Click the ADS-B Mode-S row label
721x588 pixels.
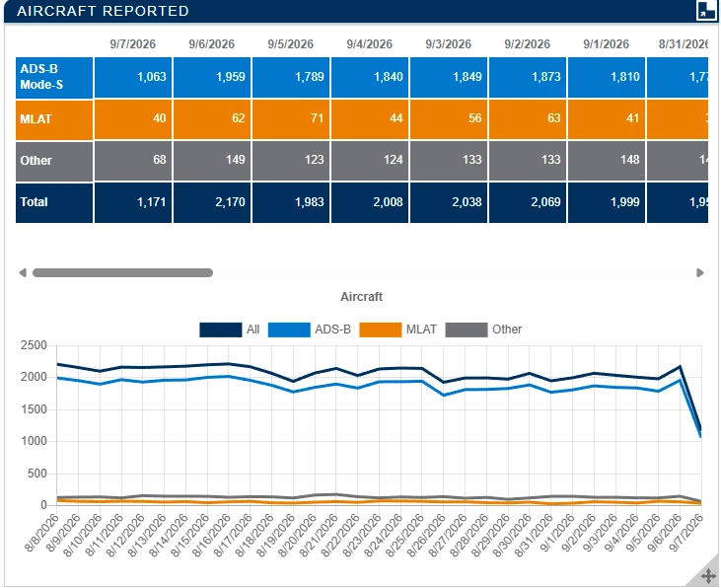(54, 78)
